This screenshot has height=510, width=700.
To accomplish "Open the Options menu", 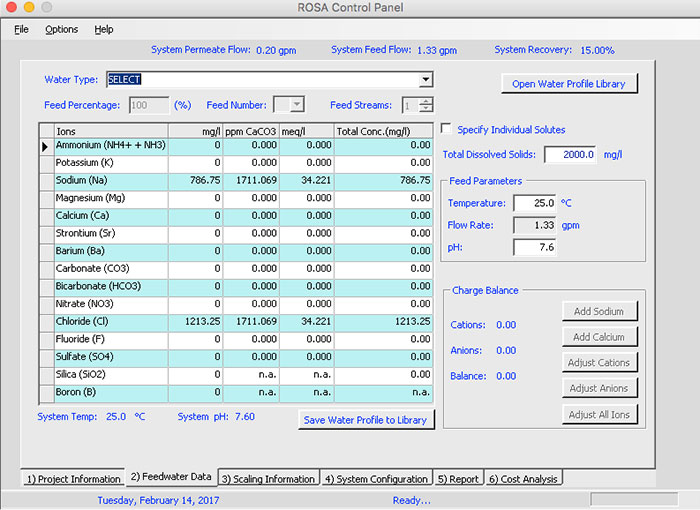I will (61, 29).
